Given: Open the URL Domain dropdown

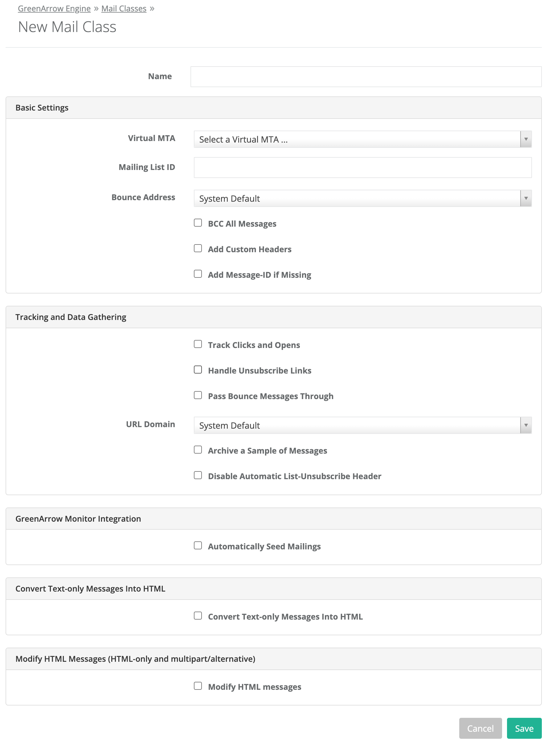Looking at the screenshot, I should [362, 425].
